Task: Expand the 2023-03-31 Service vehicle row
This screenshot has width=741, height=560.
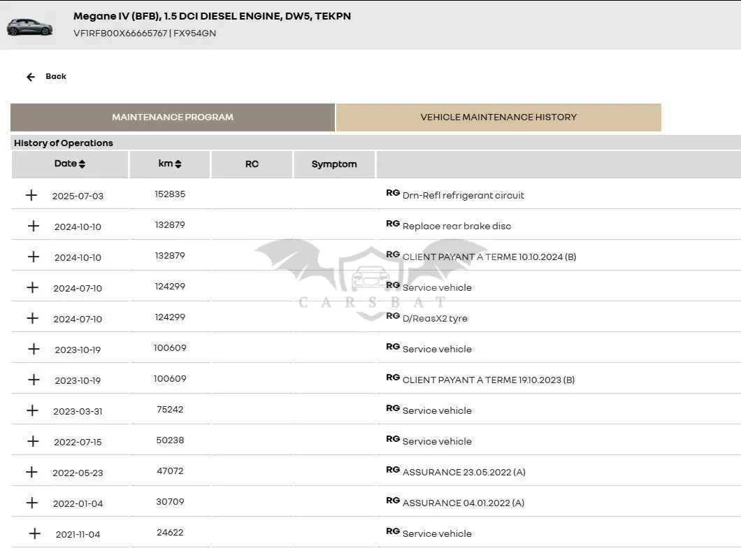Action: [32, 410]
